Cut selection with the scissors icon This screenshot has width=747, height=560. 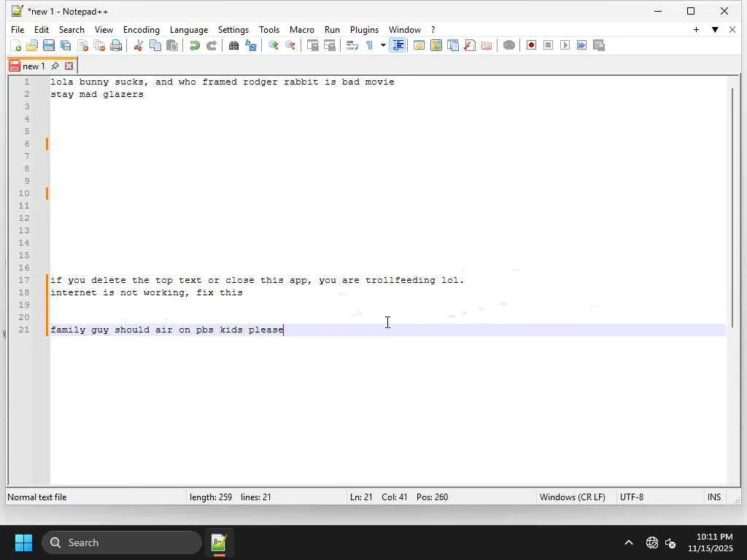(x=138, y=46)
